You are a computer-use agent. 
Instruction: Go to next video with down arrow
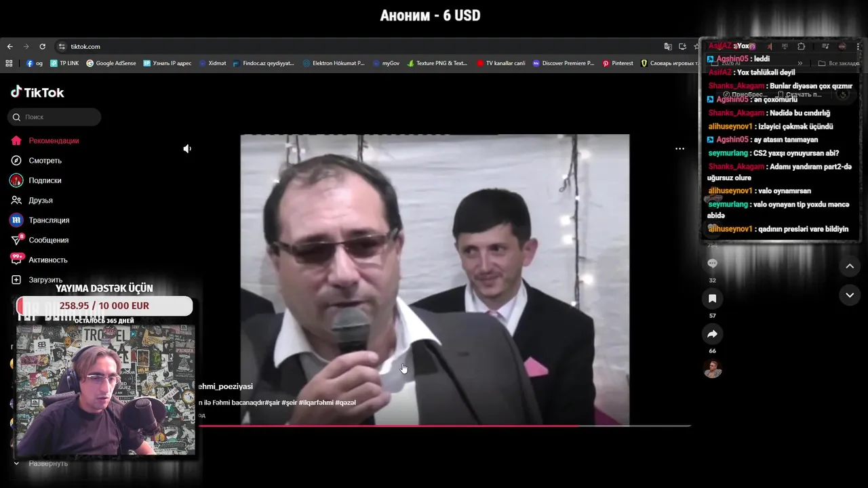coord(850,295)
